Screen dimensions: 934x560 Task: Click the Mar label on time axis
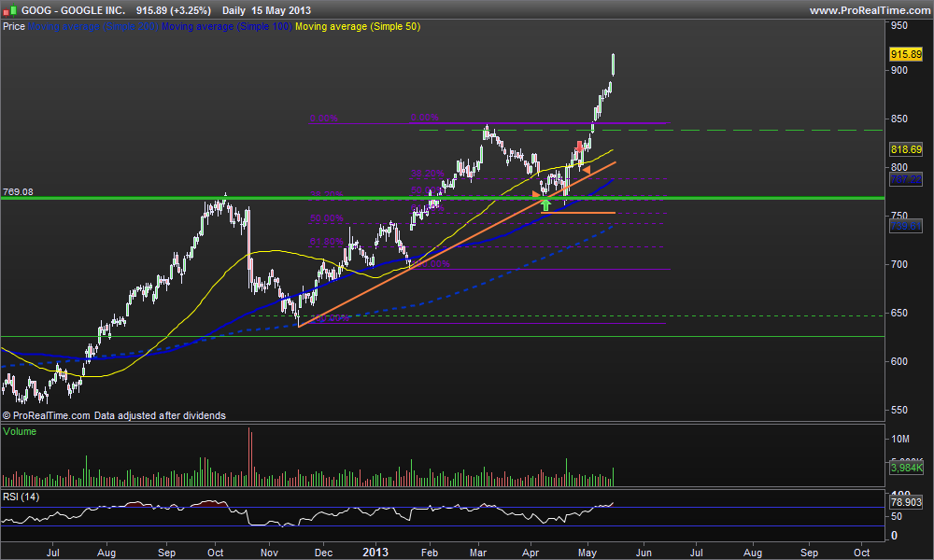(x=477, y=553)
